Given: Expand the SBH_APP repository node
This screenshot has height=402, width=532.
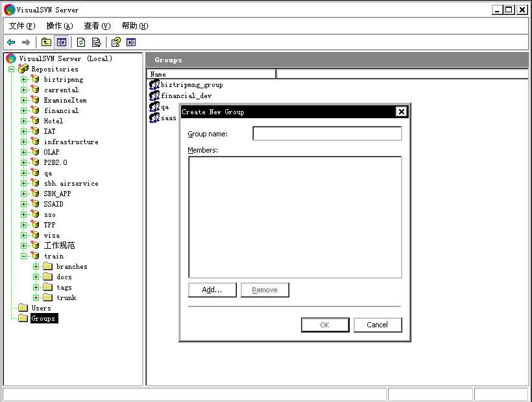Looking at the screenshot, I should (24, 194).
